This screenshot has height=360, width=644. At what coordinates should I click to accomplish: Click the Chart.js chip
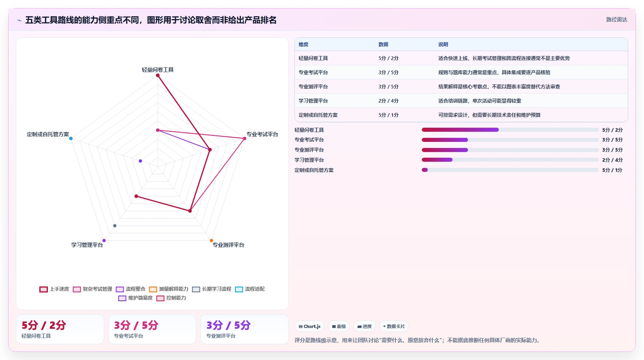[309, 326]
